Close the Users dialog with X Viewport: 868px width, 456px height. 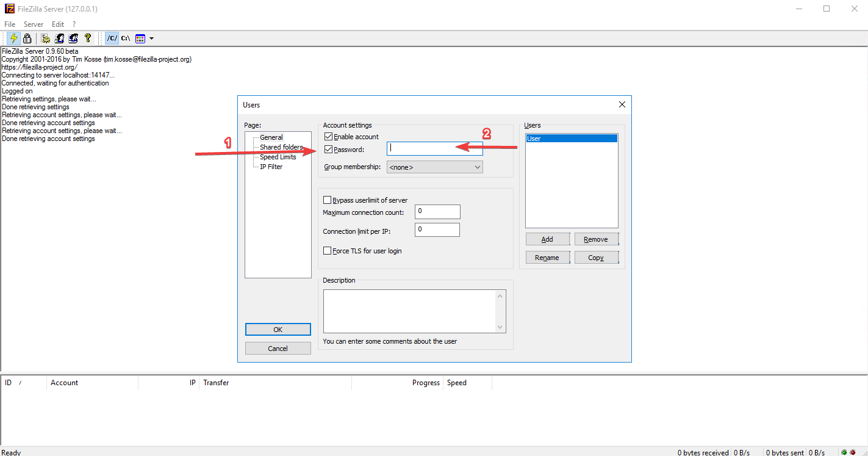[622, 105]
